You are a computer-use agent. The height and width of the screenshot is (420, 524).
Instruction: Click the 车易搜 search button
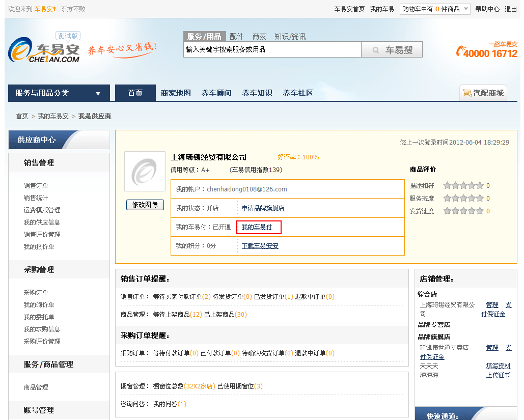pyautogui.click(x=392, y=49)
